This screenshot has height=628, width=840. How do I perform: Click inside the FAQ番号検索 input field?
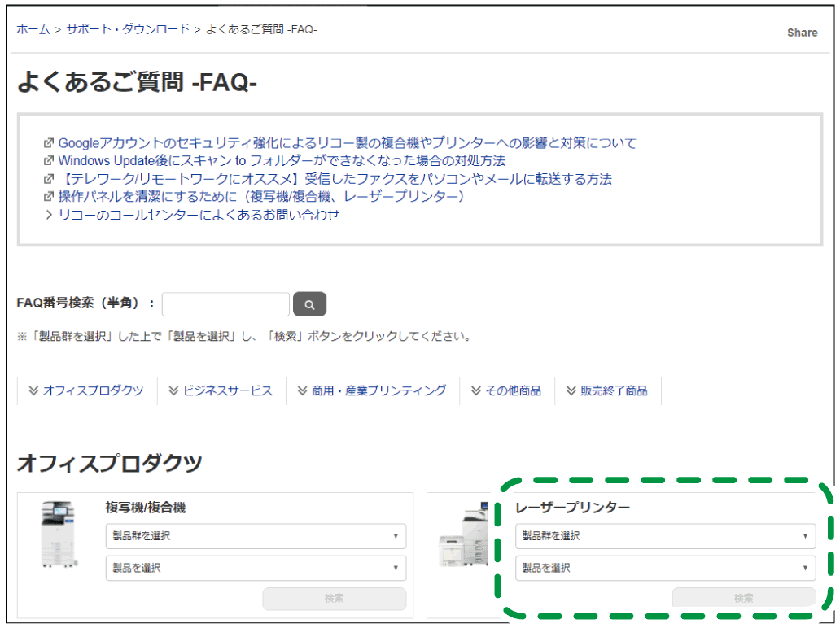coord(225,303)
